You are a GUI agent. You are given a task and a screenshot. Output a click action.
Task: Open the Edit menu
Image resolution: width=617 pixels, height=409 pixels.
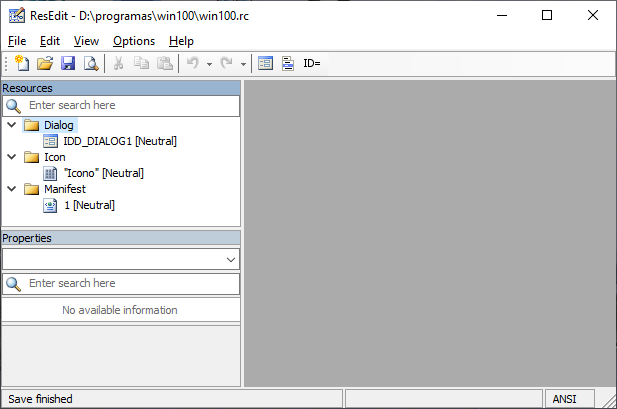(50, 41)
